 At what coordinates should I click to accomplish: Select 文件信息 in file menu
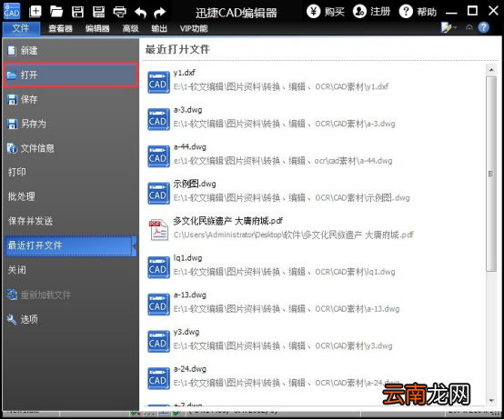71,148
